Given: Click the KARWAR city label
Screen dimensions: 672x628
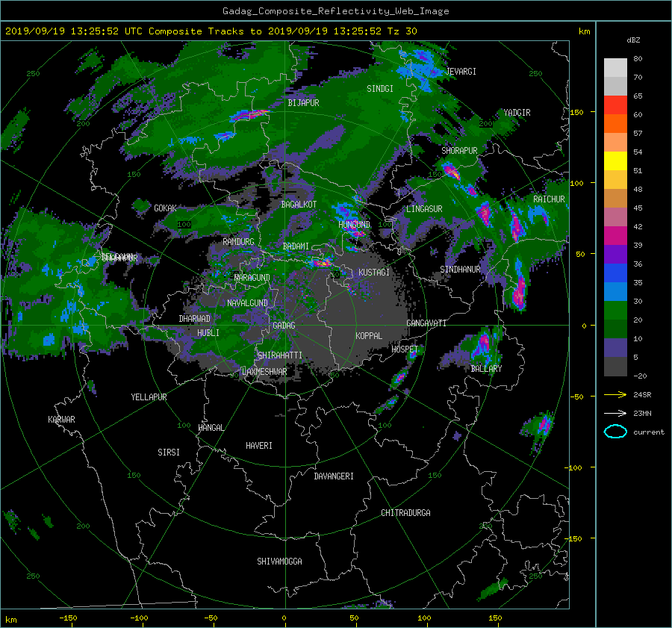Looking at the screenshot, I should (x=61, y=420).
